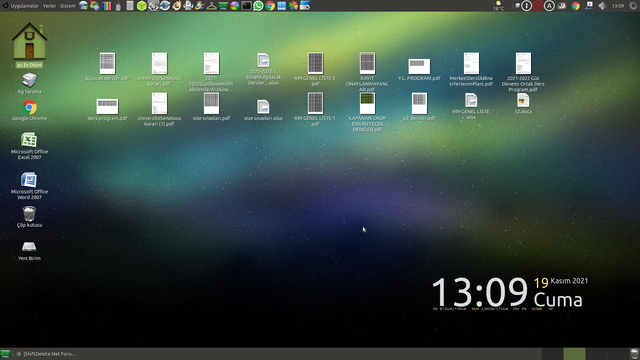Select vize sınavları.pdf file

[x=211, y=107]
